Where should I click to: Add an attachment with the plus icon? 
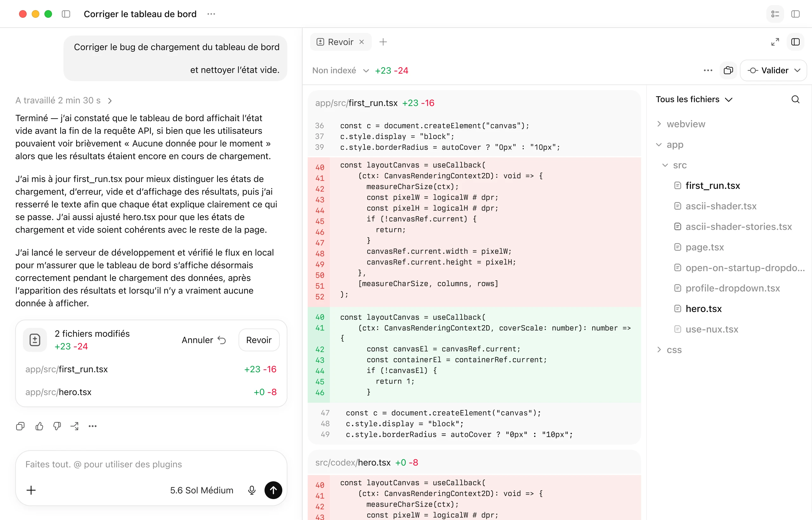[x=31, y=490]
